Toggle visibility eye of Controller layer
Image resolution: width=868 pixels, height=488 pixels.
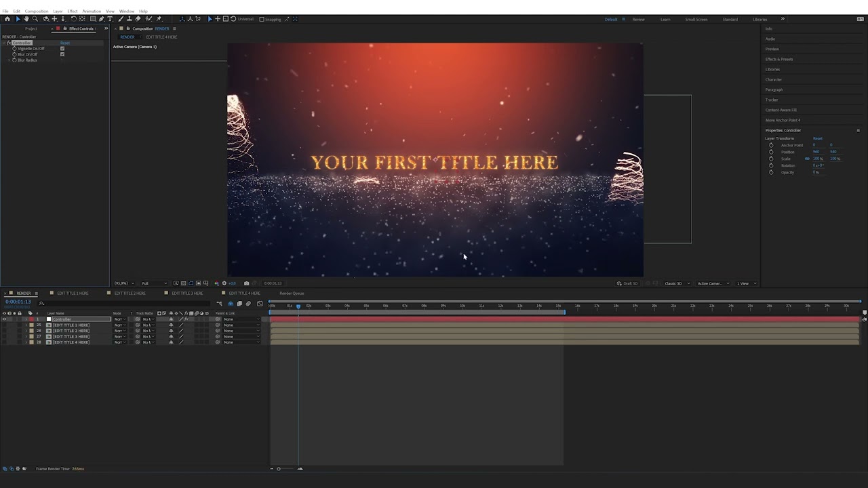(4, 319)
